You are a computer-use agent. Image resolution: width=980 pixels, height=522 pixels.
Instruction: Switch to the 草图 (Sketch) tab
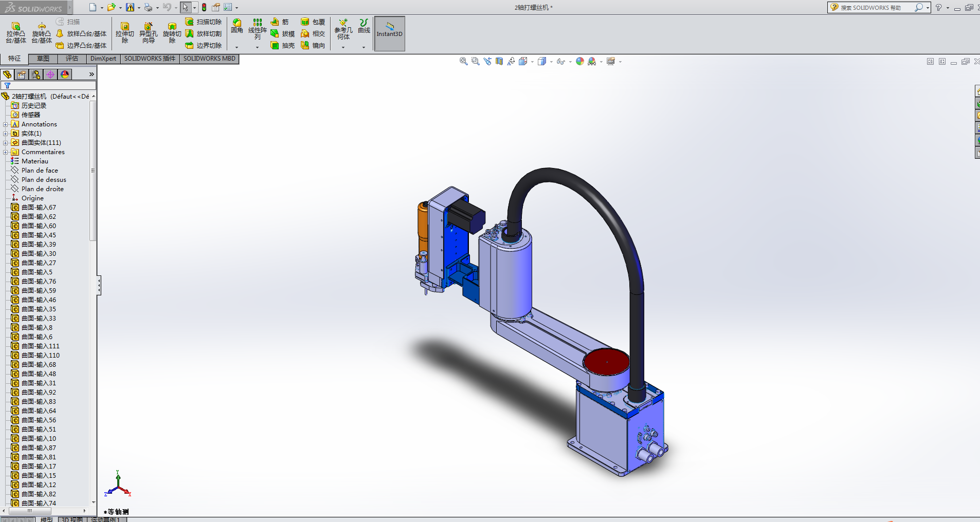[43, 59]
